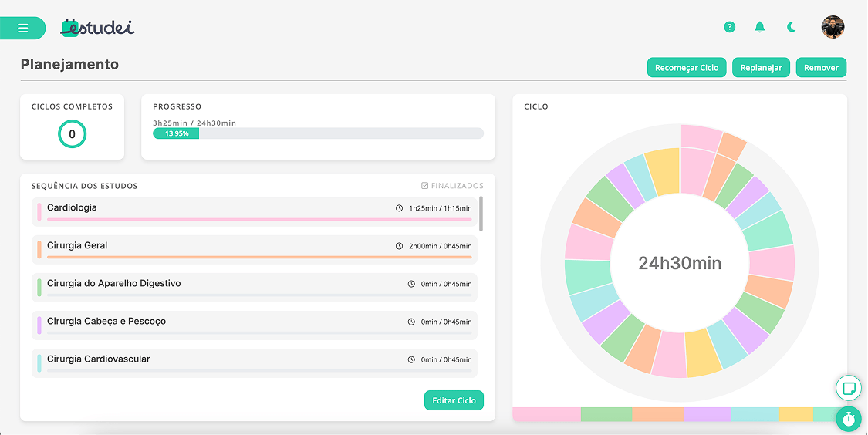Choose the Cirurgia Cabeça e Pescoço item
This screenshot has height=435, width=868.
pyautogui.click(x=255, y=323)
